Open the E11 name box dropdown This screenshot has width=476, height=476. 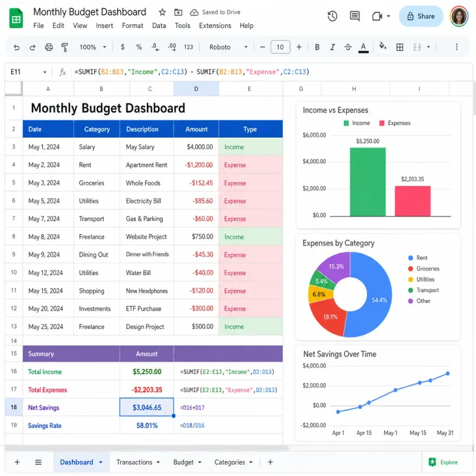[45, 72]
